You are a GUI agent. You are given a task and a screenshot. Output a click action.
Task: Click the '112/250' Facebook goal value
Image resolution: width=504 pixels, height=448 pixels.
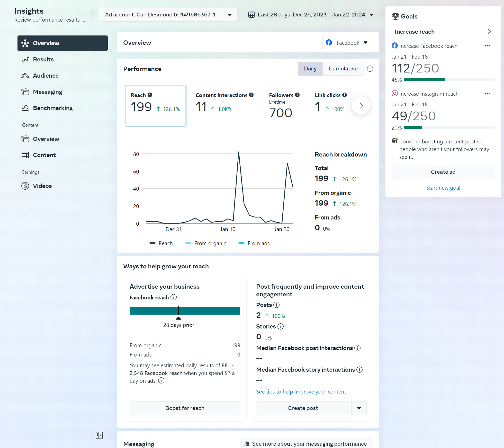coord(415,68)
